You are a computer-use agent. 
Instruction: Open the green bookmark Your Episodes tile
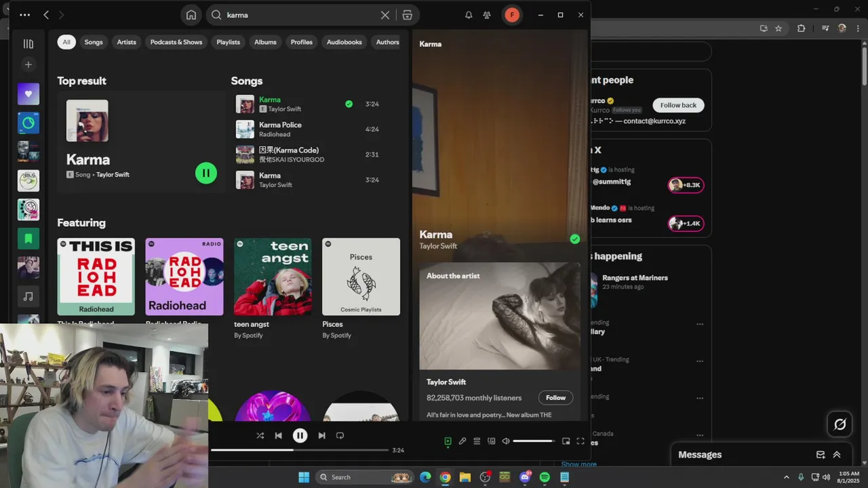coord(28,239)
